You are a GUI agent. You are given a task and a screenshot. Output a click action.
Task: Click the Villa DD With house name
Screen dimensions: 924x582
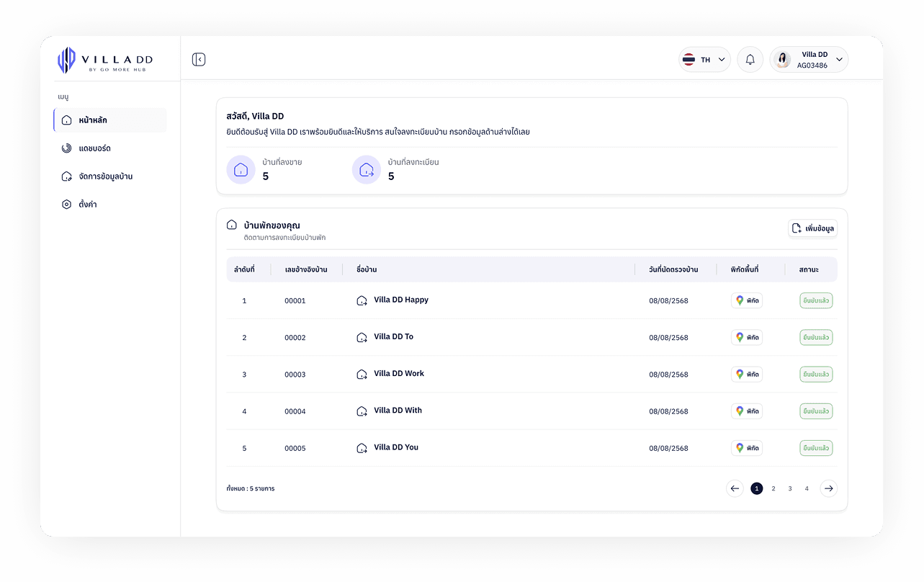pyautogui.click(x=398, y=411)
